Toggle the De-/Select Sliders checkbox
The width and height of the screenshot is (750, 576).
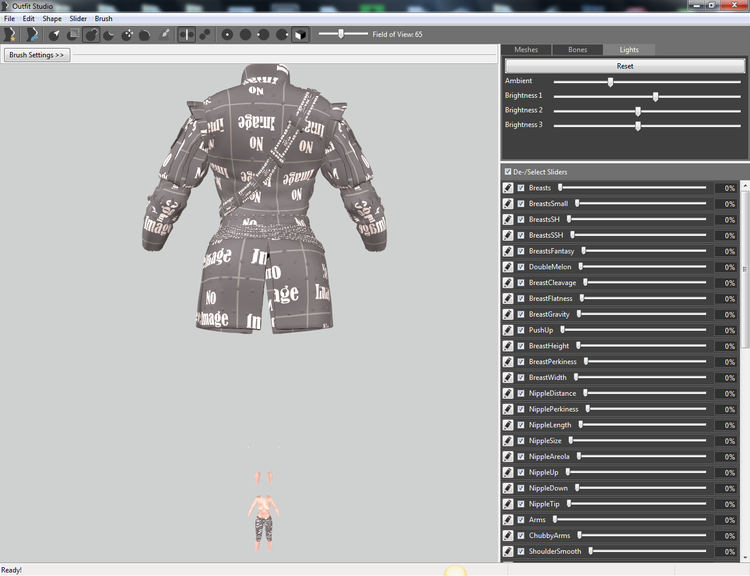point(508,172)
